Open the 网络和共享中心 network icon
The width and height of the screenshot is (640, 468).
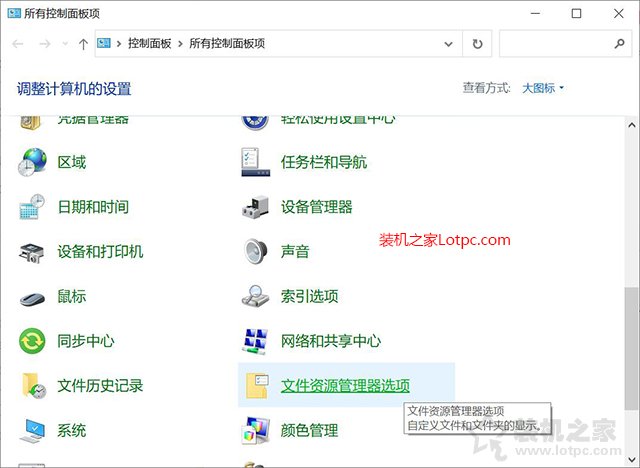point(256,341)
